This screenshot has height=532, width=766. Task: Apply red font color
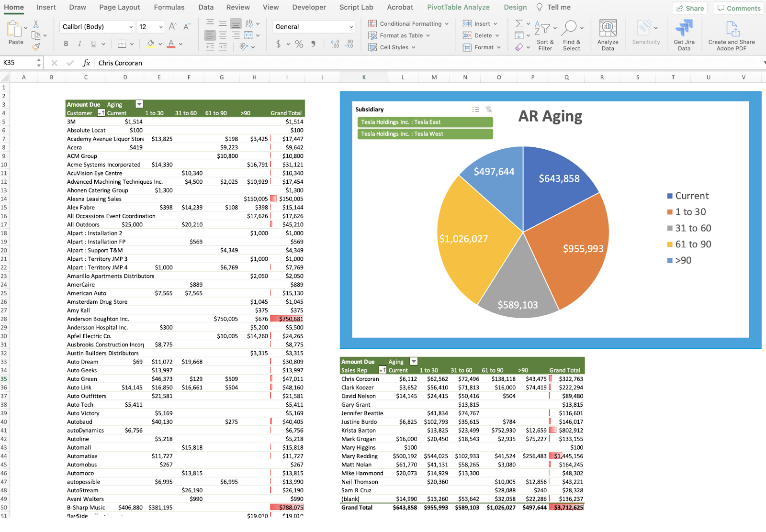click(x=171, y=44)
